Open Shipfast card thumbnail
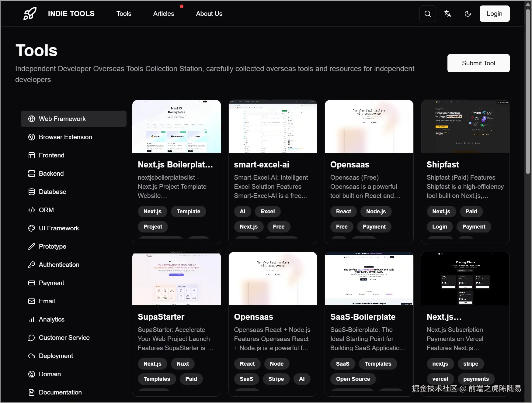The image size is (532, 403). [x=465, y=126]
